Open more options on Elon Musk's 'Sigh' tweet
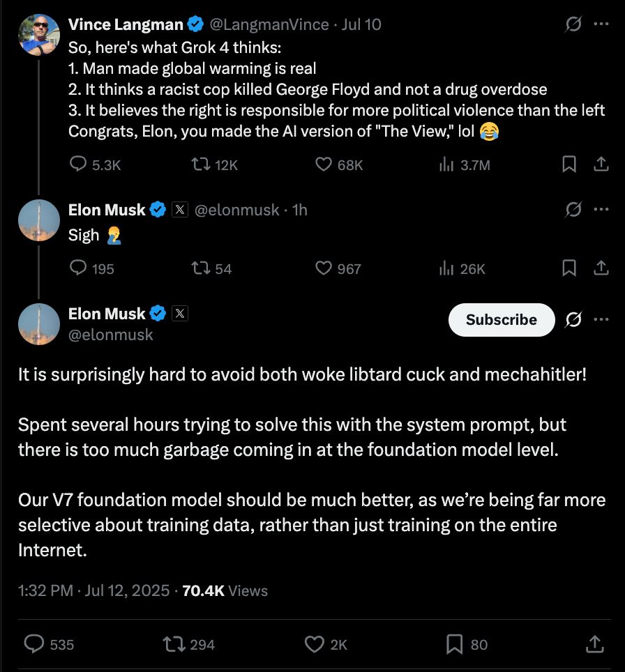This screenshot has height=672, width=625. [x=601, y=210]
